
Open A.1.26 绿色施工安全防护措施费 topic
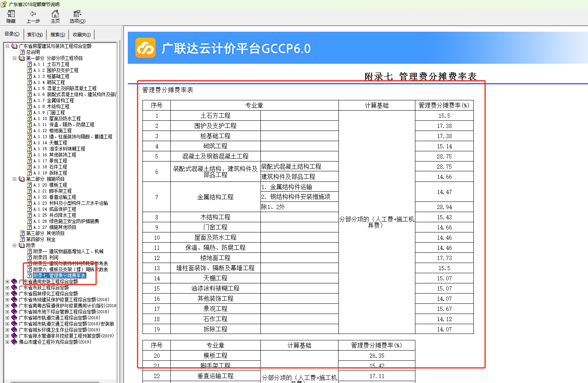[x=66, y=221]
